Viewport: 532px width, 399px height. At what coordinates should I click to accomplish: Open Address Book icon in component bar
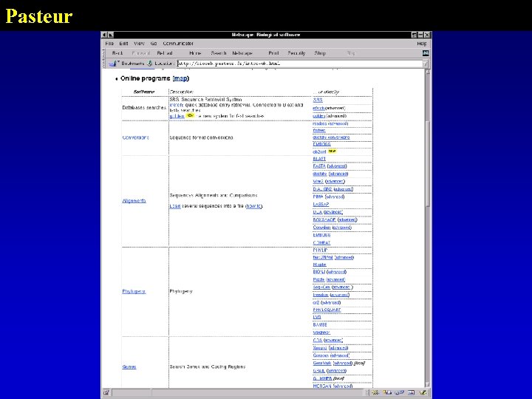click(x=411, y=392)
